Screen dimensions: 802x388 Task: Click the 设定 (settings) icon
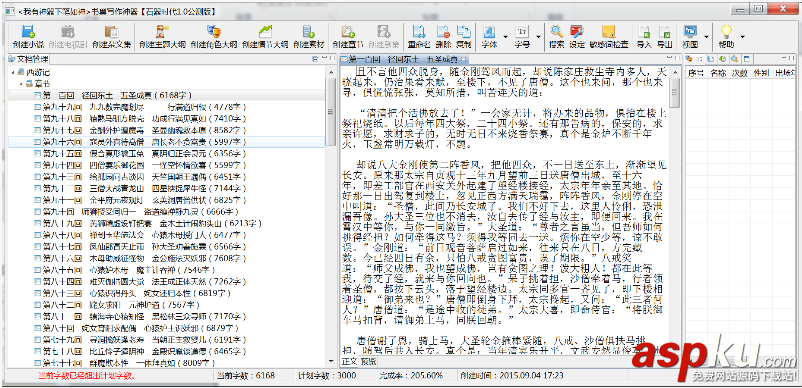pos(577,32)
